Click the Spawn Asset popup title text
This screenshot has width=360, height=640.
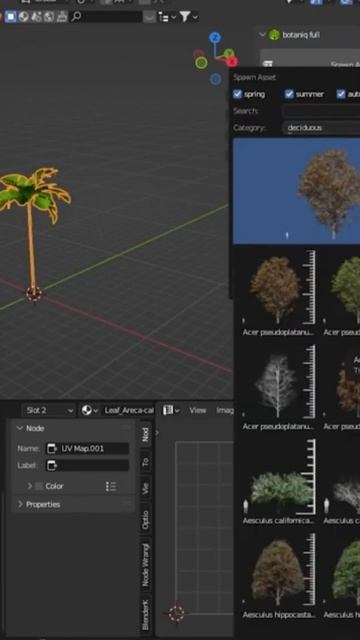point(254,77)
